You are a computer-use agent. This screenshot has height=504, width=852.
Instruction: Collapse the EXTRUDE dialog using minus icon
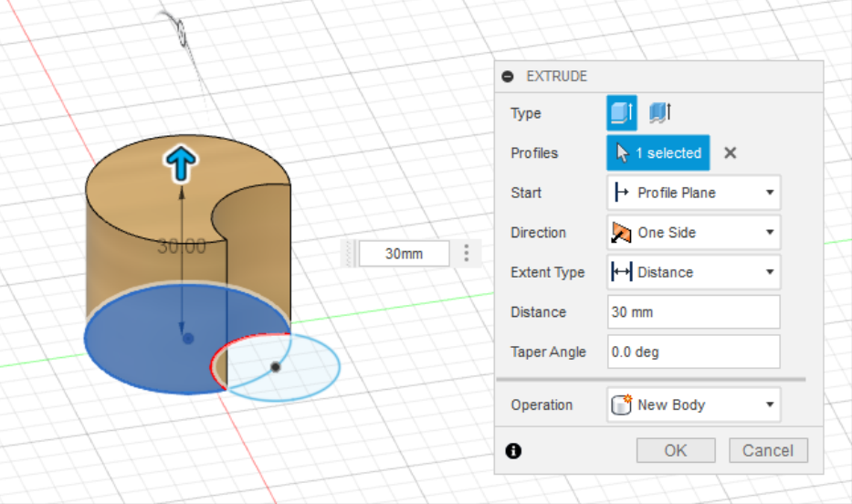tap(508, 77)
